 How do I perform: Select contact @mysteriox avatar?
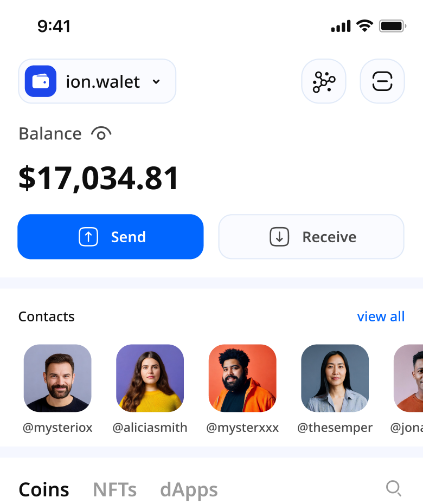pos(57,378)
